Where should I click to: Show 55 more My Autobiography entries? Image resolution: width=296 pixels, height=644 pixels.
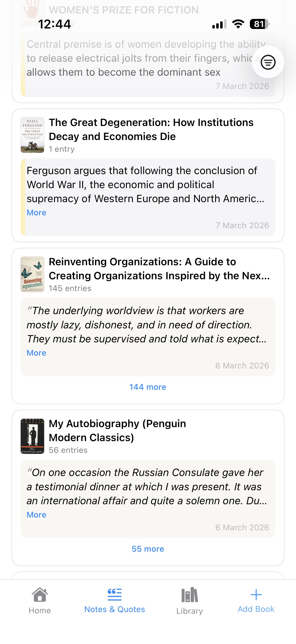[x=148, y=549]
